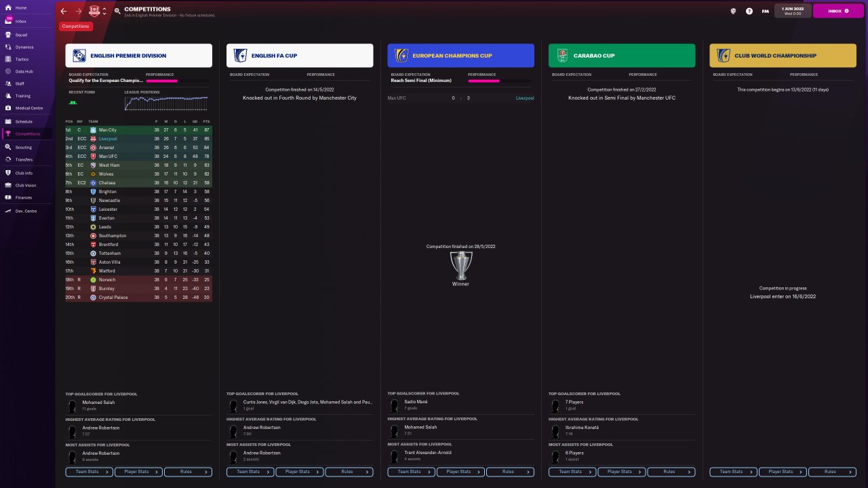Open Player Stats for English Premier Division
Screen dimensions: 868x488
pos(139,472)
